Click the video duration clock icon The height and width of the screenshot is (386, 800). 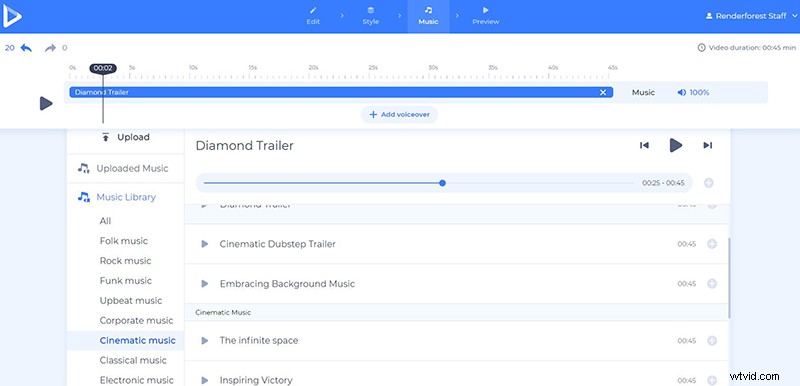tap(702, 47)
